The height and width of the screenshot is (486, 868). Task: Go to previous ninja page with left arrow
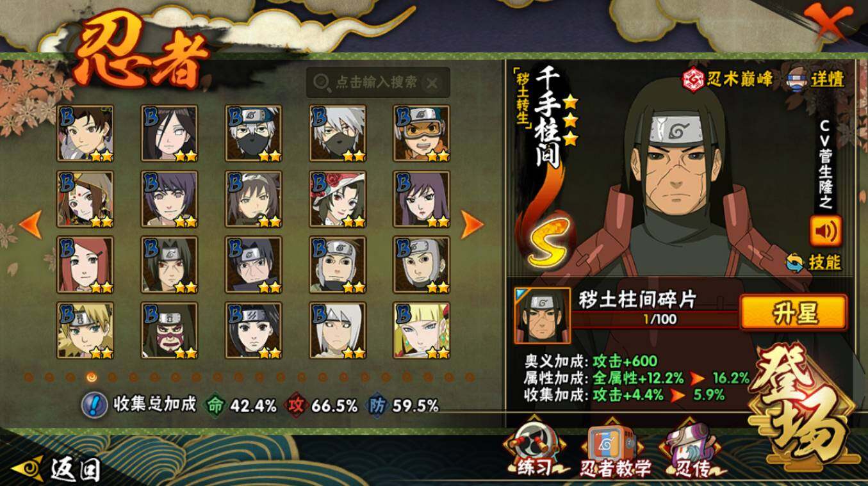(31, 224)
